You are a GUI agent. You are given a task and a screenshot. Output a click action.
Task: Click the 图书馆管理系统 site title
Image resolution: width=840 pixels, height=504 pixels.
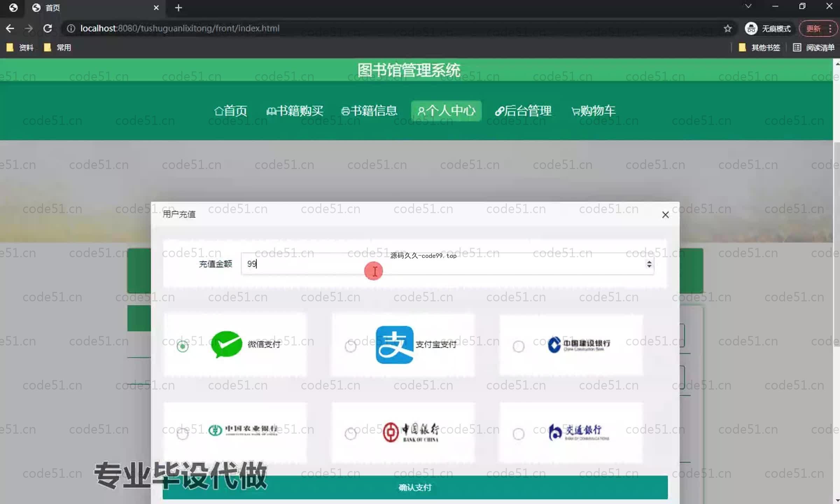[409, 70]
